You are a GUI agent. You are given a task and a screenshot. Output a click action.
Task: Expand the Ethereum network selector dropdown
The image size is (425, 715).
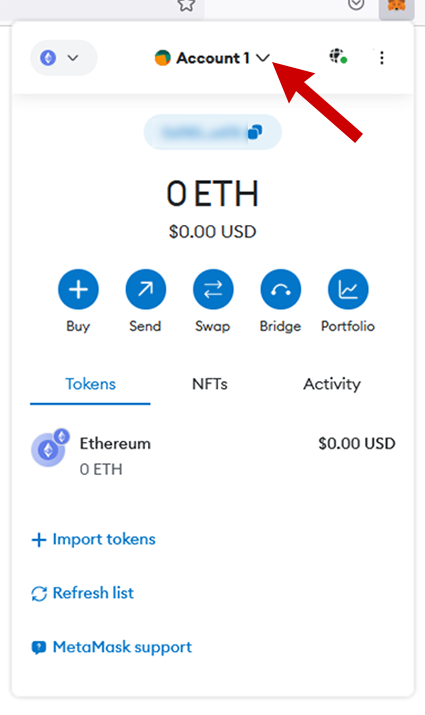(63, 58)
